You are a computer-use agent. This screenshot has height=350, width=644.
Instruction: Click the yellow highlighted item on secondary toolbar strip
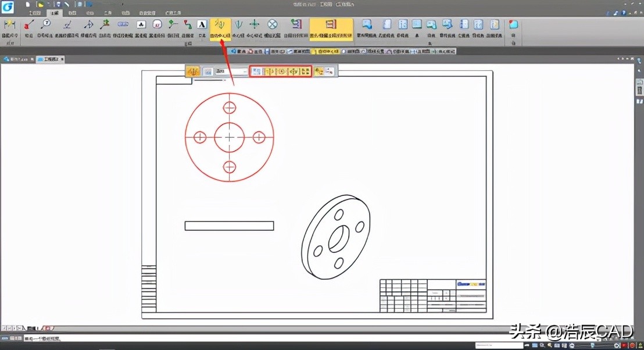pos(325,51)
